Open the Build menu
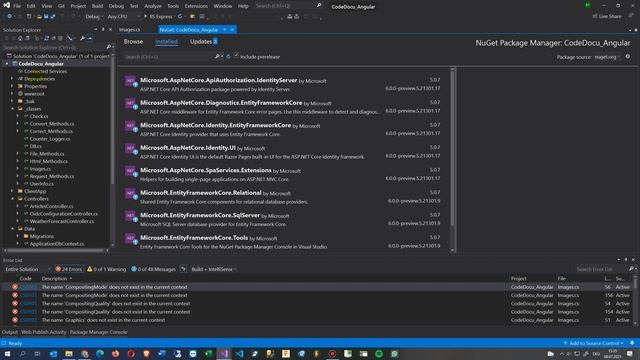The width and height of the screenshot is (640, 360). pyautogui.click(x=97, y=6)
